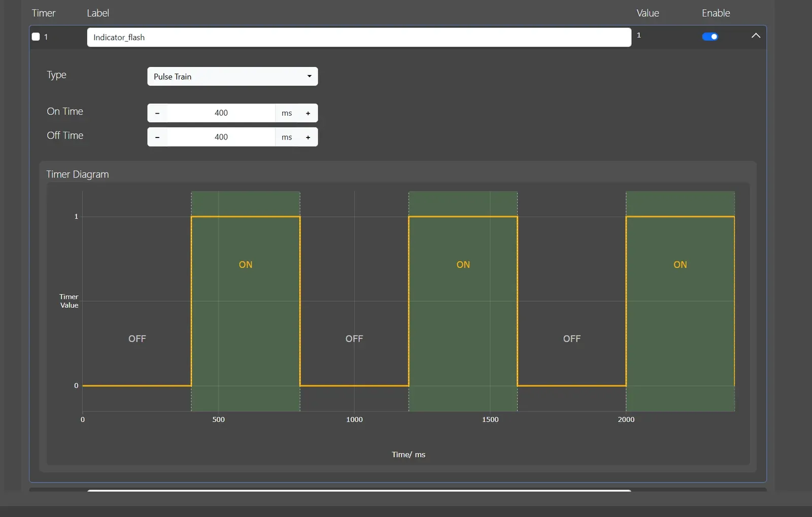812x517 pixels.
Task: Click the 500 tick label on time axis
Action: tap(219, 420)
